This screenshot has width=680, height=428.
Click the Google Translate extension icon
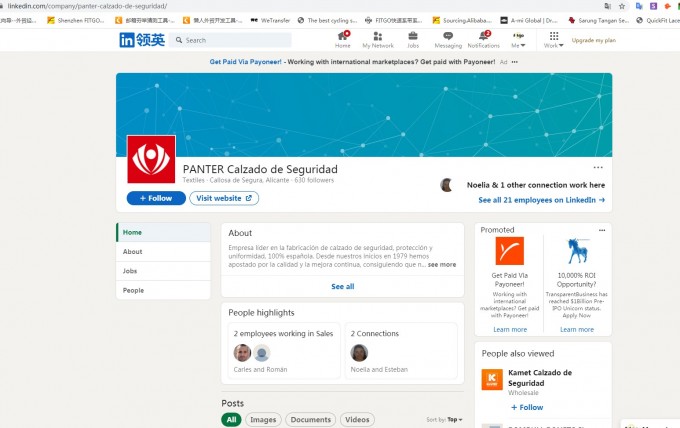(639, 6)
